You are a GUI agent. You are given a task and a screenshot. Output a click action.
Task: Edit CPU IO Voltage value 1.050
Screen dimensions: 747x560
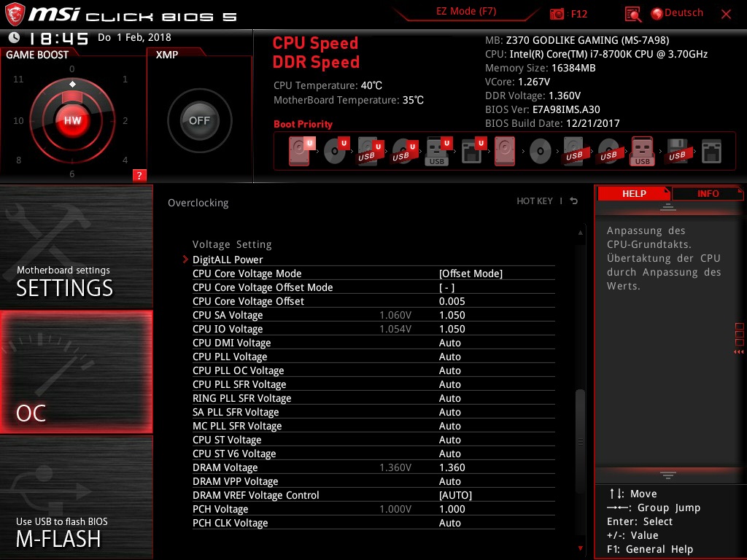coord(452,329)
